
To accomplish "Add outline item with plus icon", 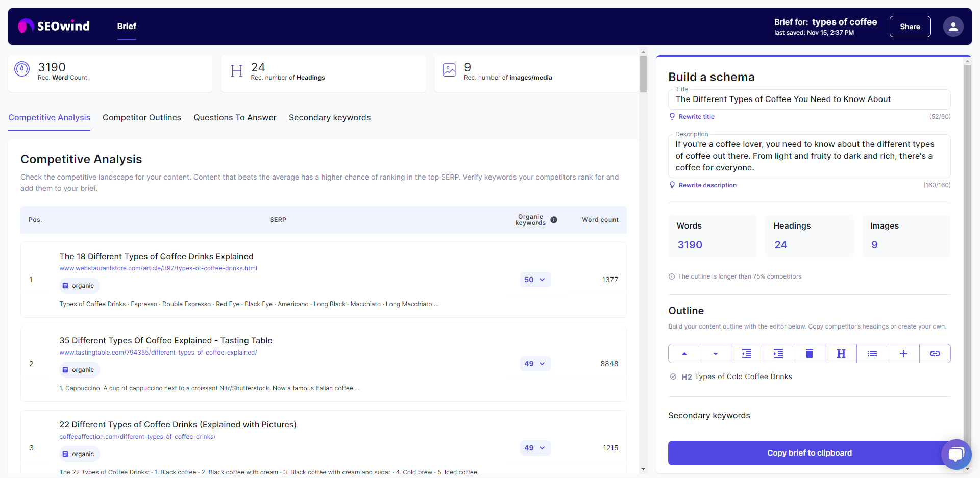I will 903,354.
